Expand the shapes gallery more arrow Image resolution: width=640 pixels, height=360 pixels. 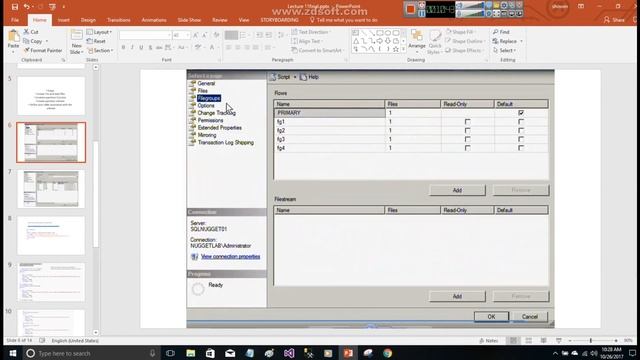pyautogui.click(x=404, y=49)
